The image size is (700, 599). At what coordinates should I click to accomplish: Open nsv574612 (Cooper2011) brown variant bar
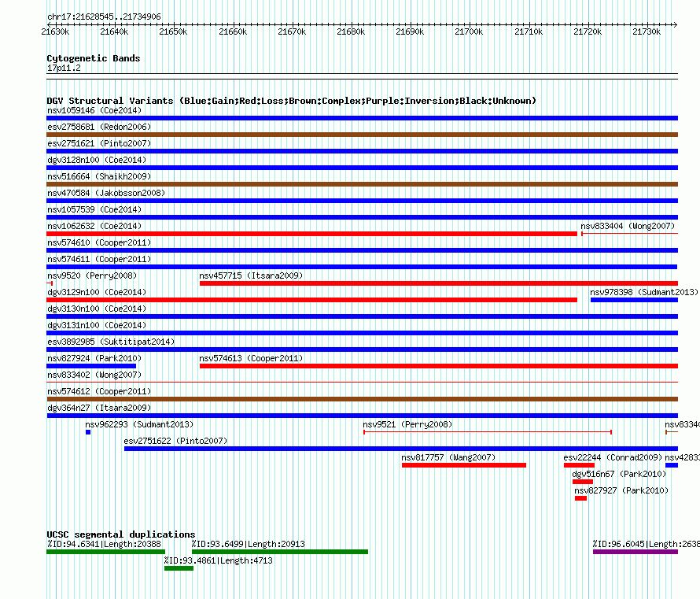coord(362,399)
